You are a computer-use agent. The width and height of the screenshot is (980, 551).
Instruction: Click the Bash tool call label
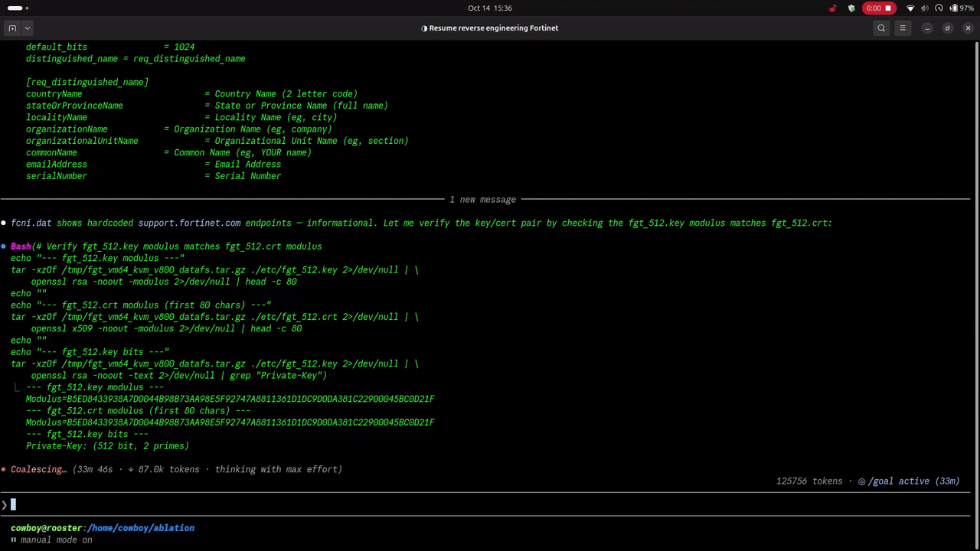pyautogui.click(x=21, y=246)
